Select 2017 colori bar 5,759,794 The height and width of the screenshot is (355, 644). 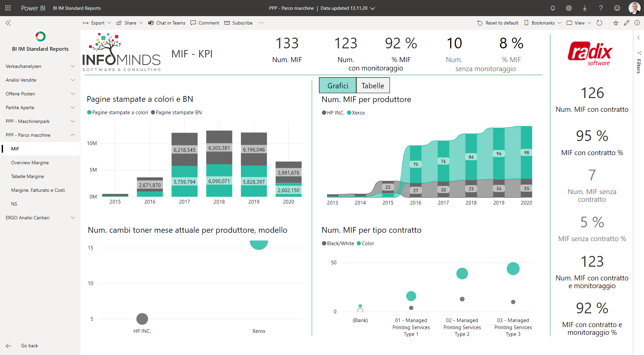click(184, 181)
